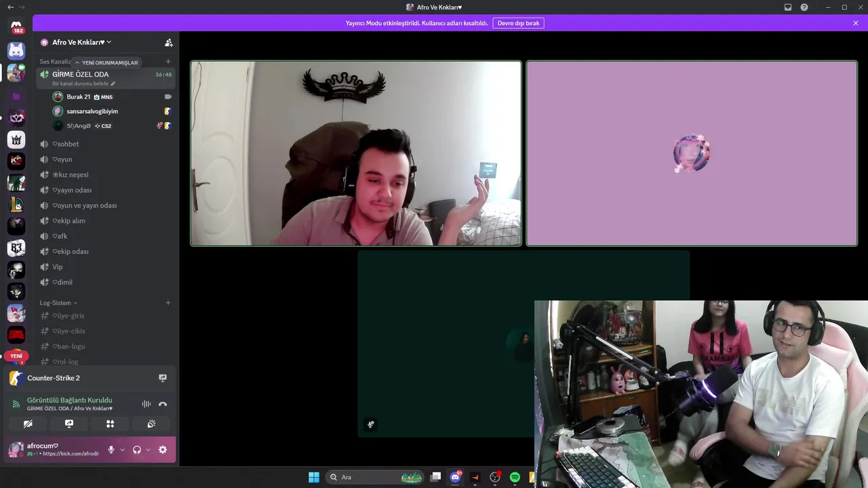Add a channel to Log-Sistem category
Image resolution: width=868 pixels, height=488 pixels.
click(168, 303)
